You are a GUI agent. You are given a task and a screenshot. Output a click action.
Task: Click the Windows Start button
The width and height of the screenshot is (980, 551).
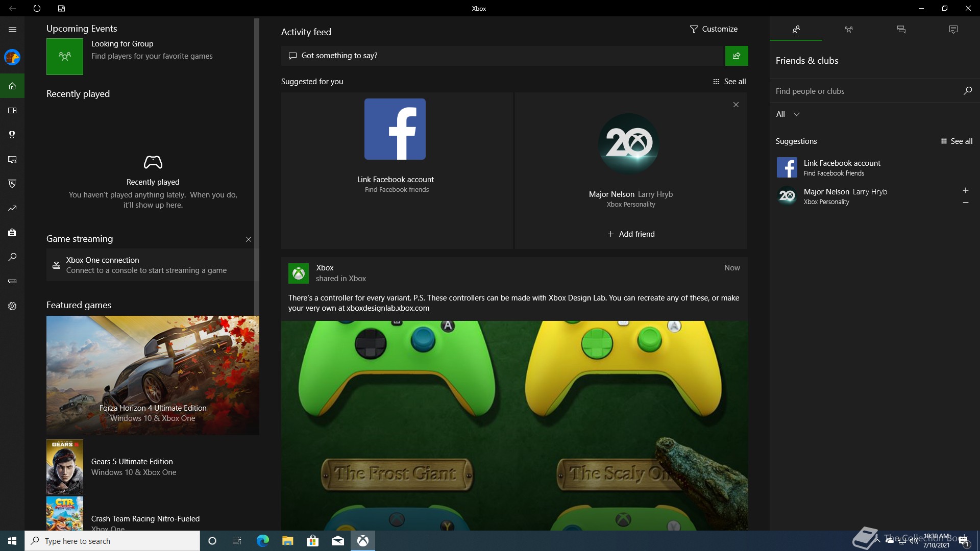tap(12, 541)
